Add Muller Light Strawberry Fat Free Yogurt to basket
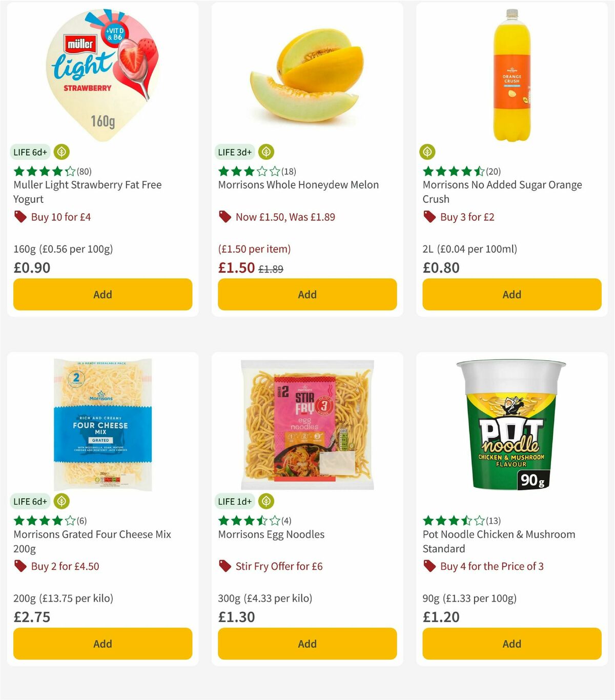The image size is (615, 700). pyautogui.click(x=102, y=294)
